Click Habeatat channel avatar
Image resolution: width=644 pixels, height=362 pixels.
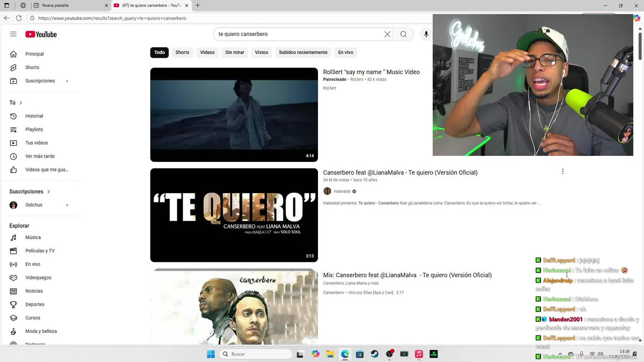click(327, 191)
